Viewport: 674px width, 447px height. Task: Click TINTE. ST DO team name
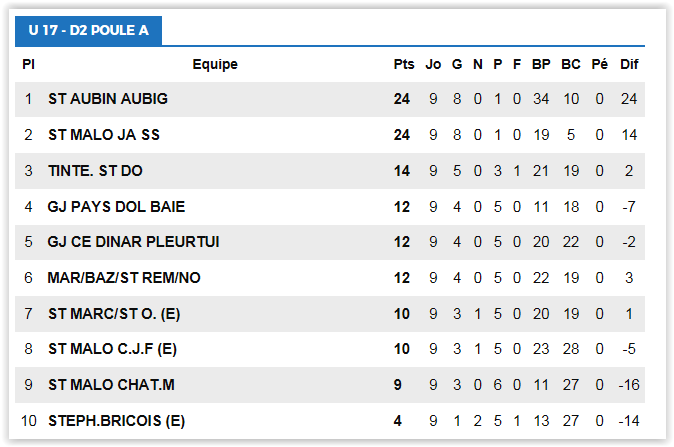coord(95,171)
